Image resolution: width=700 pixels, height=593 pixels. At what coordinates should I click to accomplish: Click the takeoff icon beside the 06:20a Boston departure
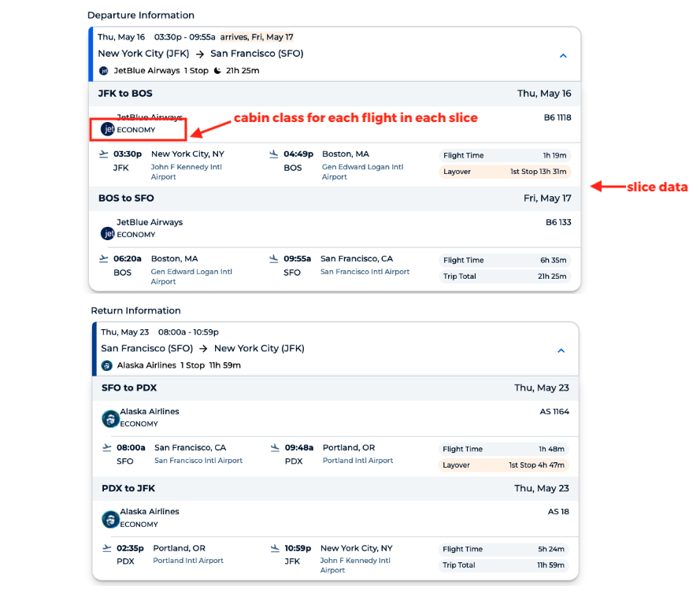pyautogui.click(x=104, y=258)
